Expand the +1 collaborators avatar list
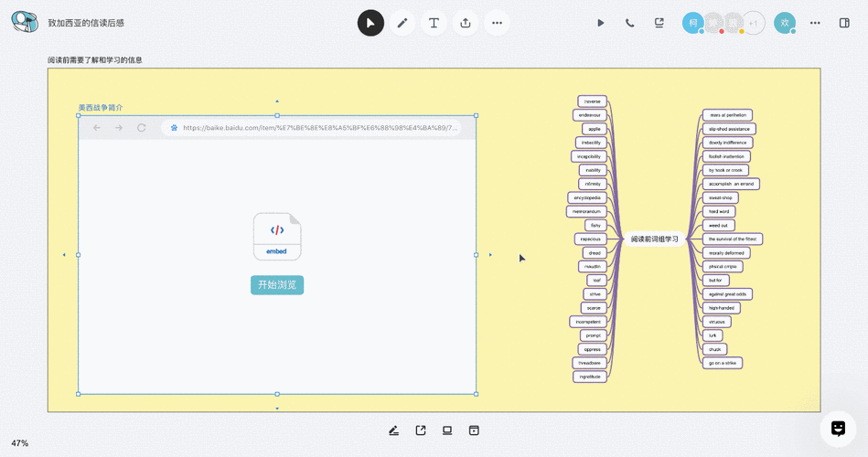Viewport: 868px width, 457px height. click(754, 23)
